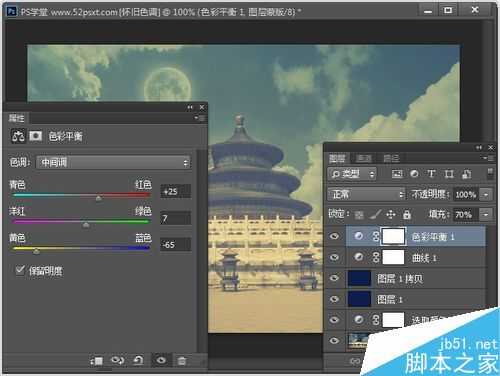This screenshot has height=376, width=500.
Task: Click the view previous state icon
Action: [117, 360]
